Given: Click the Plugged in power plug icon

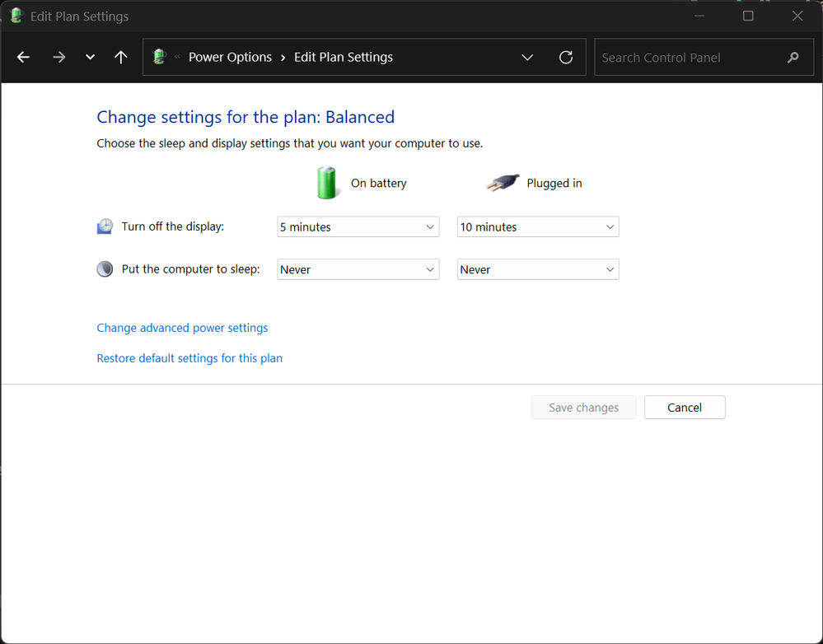Looking at the screenshot, I should point(503,183).
